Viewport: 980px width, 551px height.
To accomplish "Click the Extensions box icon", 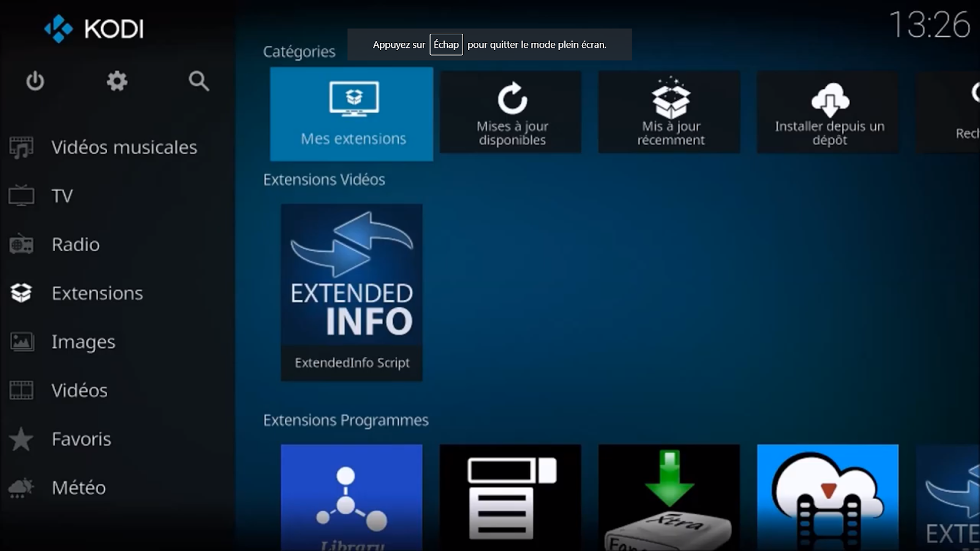I will 21,293.
